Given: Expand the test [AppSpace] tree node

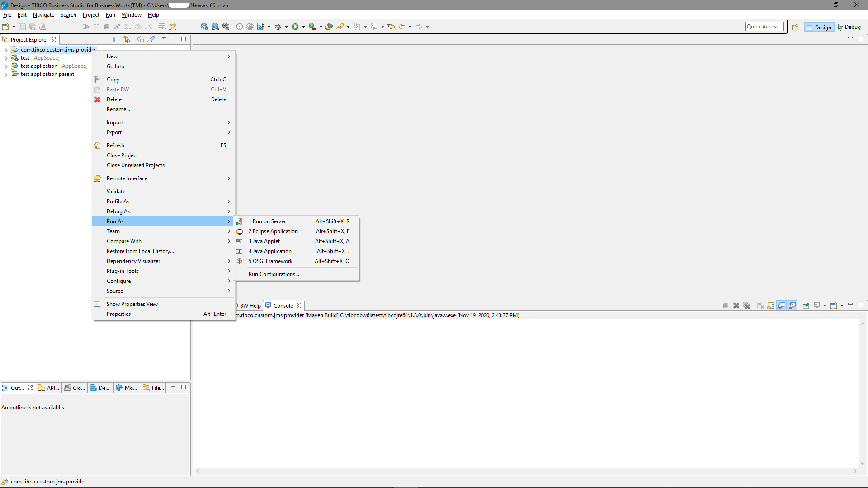Looking at the screenshot, I should tap(6, 58).
